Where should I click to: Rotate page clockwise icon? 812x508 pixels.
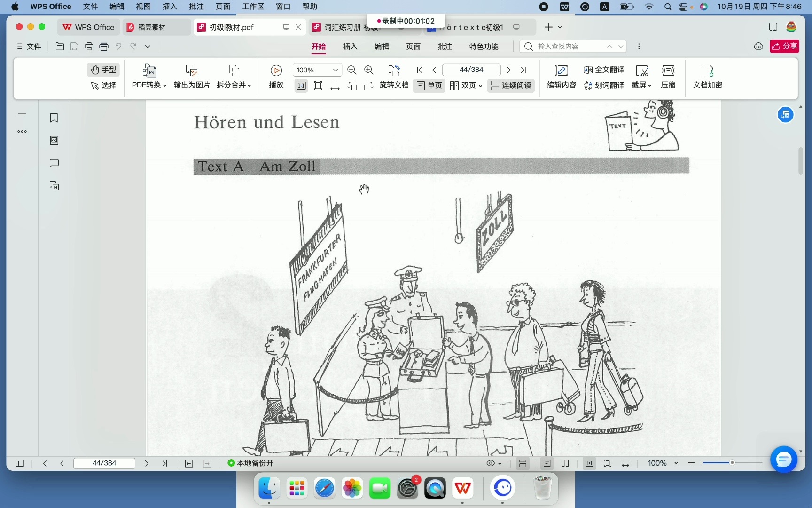tap(369, 86)
